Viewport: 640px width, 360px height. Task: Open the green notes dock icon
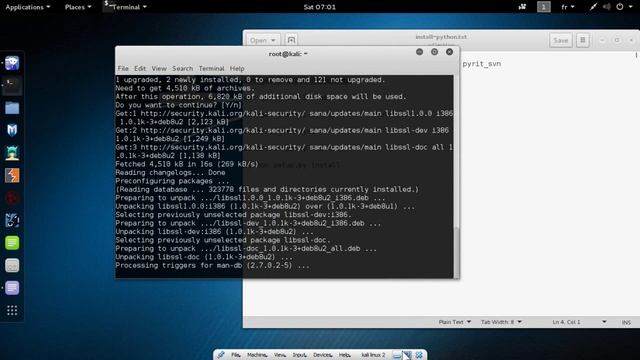pyautogui.click(x=12, y=243)
